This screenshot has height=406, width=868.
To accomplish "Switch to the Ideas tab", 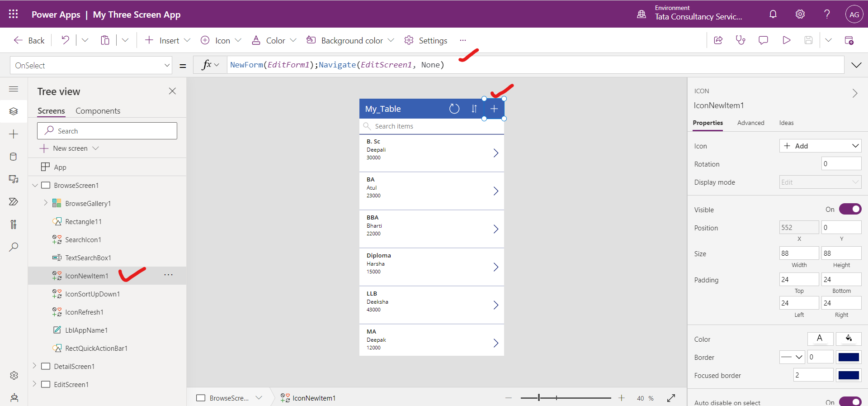I will point(786,123).
